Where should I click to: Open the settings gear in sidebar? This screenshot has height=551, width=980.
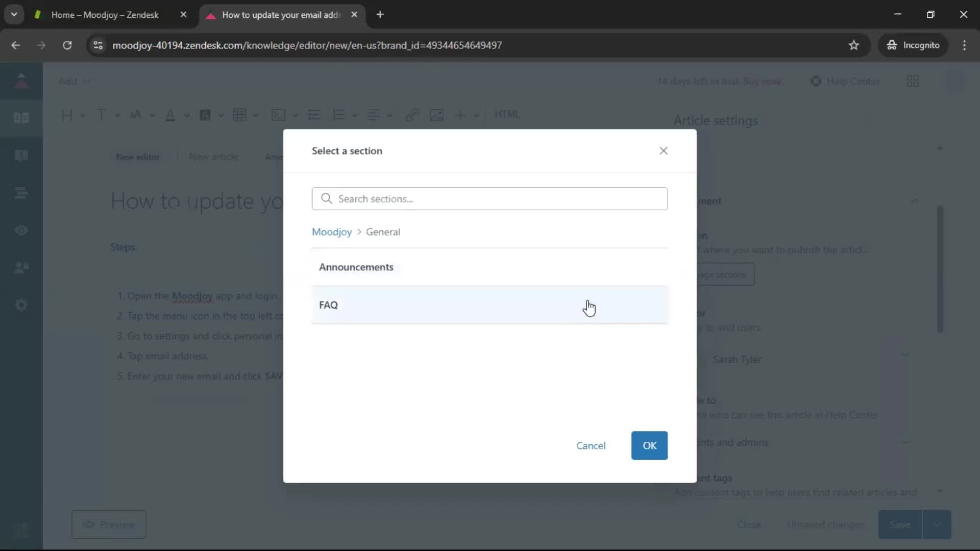click(21, 305)
